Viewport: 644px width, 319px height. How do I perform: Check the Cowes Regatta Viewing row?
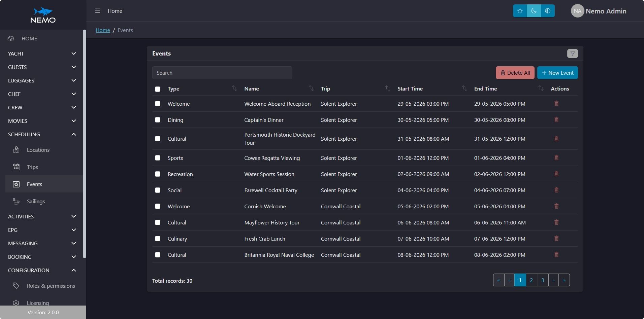pos(158,158)
